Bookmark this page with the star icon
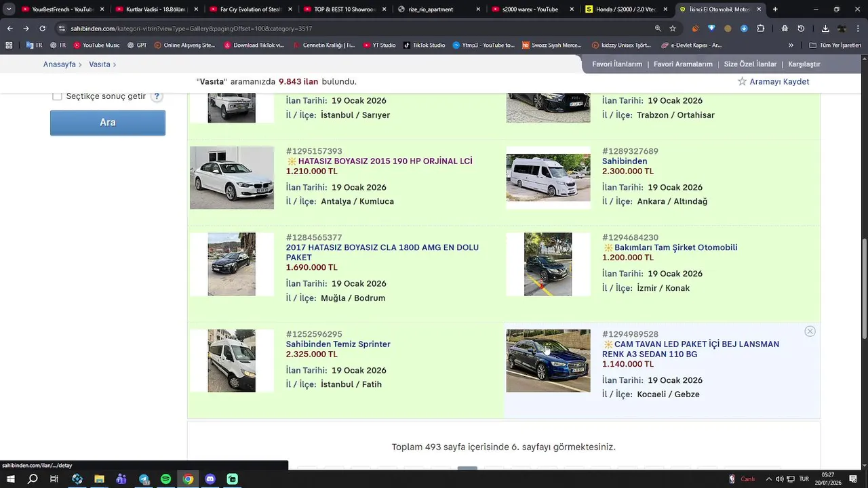The height and width of the screenshot is (488, 868). (673, 28)
